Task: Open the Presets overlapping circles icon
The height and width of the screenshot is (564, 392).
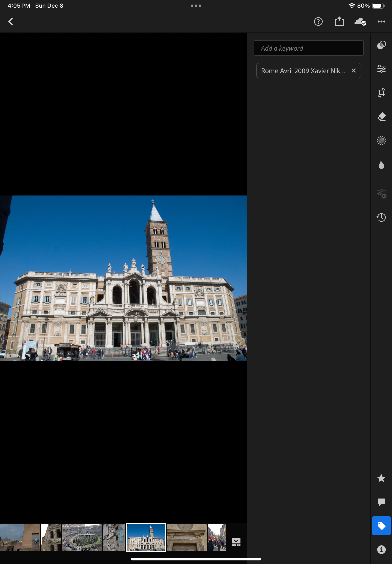Action: 381,45
